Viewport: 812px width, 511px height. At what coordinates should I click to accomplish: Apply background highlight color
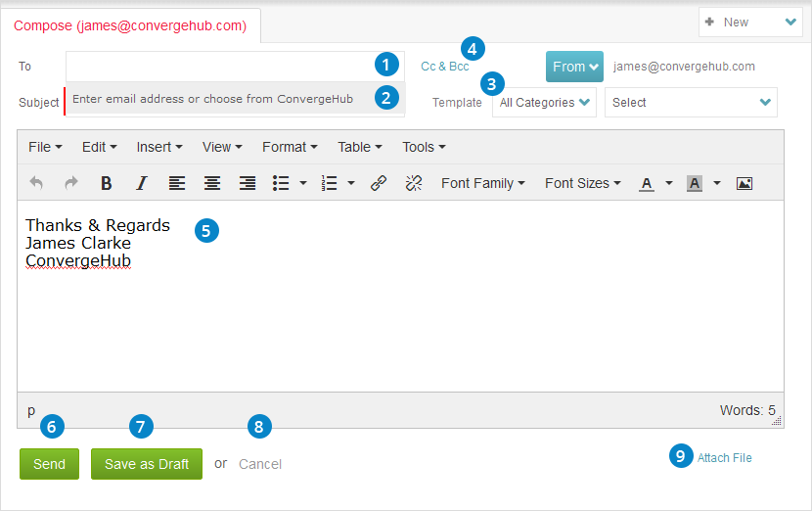click(695, 183)
